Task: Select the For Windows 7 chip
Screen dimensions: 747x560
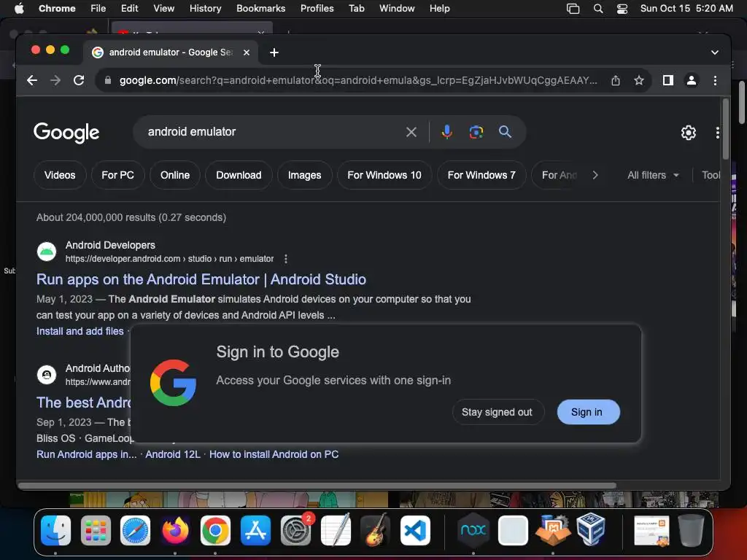Action: click(481, 175)
